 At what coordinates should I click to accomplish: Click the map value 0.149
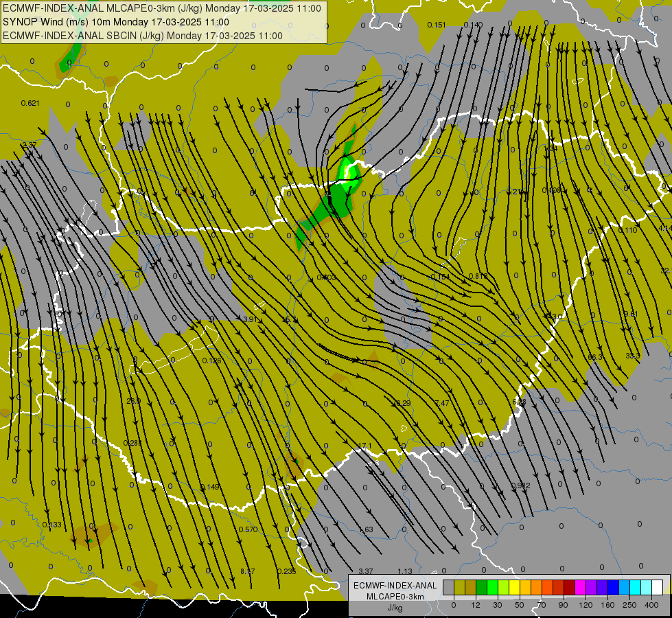coord(210,487)
